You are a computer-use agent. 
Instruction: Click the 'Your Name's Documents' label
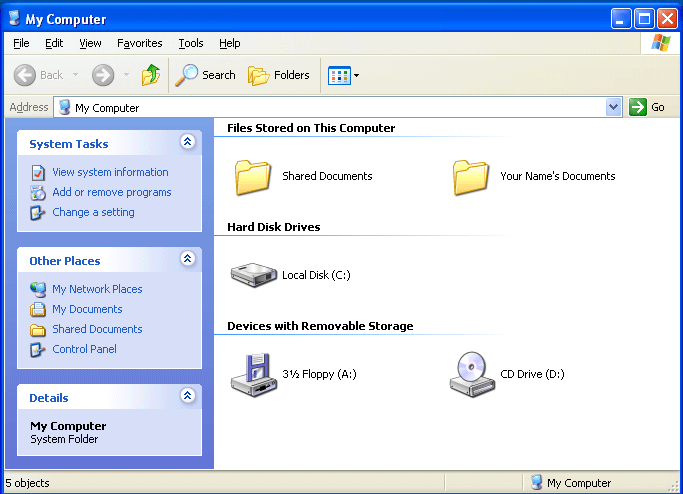tap(558, 176)
